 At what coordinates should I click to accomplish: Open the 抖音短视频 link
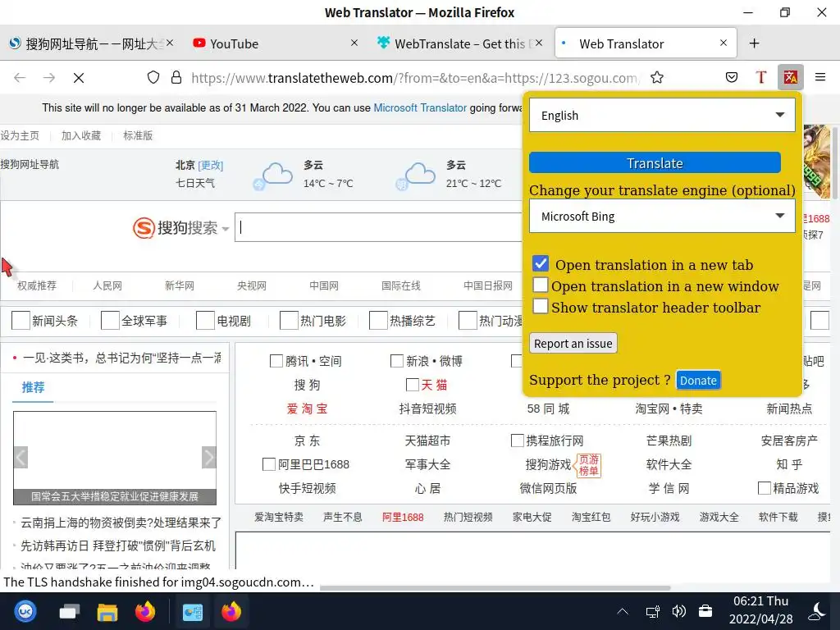pyautogui.click(x=427, y=409)
